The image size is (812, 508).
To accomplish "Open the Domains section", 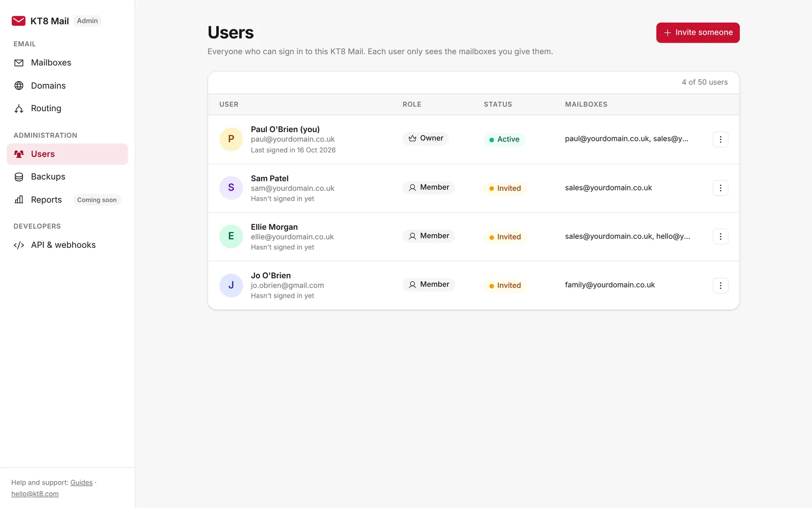I will click(67, 85).
